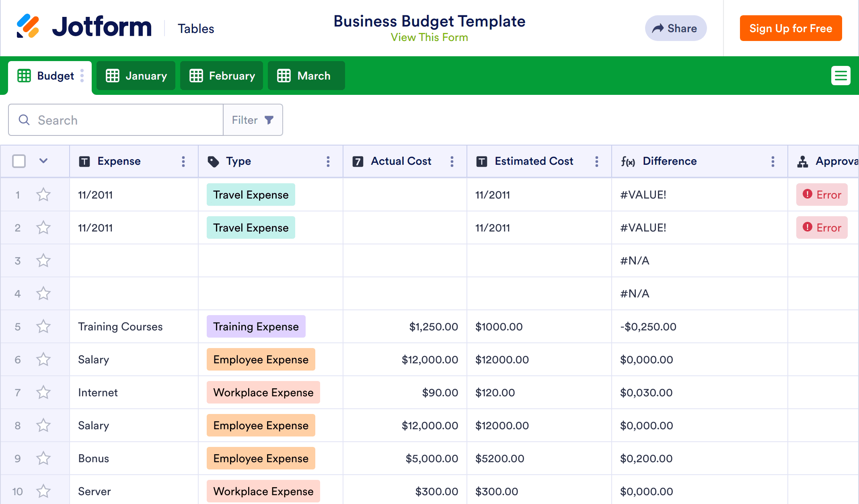Switch to the March tab

[306, 76]
